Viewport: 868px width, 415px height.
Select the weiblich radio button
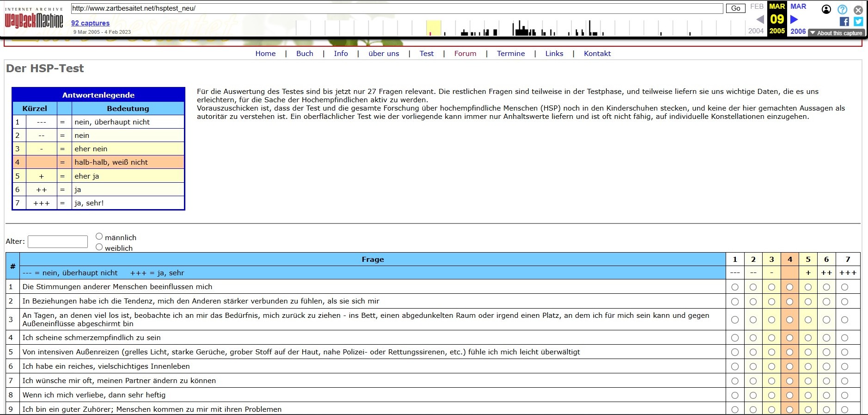[99, 247]
